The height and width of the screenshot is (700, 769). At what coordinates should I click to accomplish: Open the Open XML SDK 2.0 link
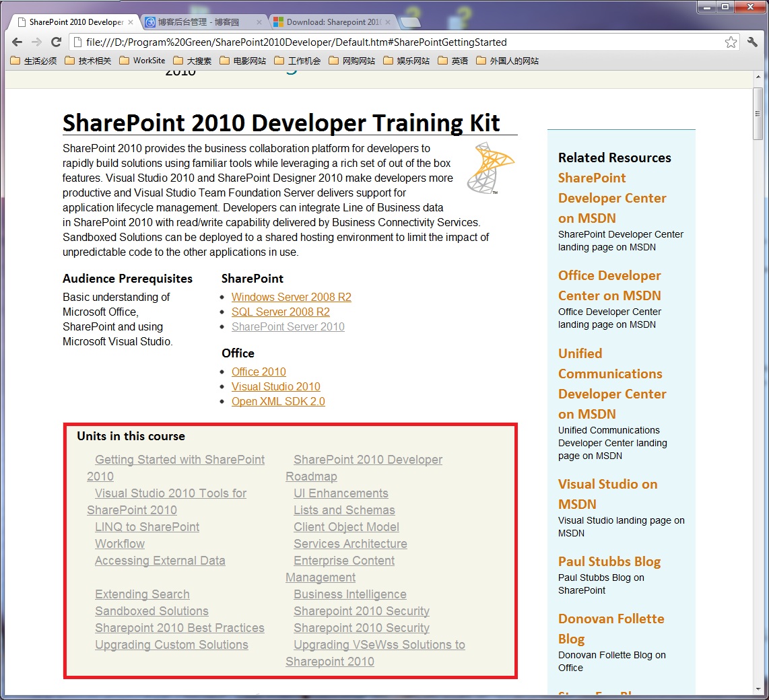click(x=278, y=401)
